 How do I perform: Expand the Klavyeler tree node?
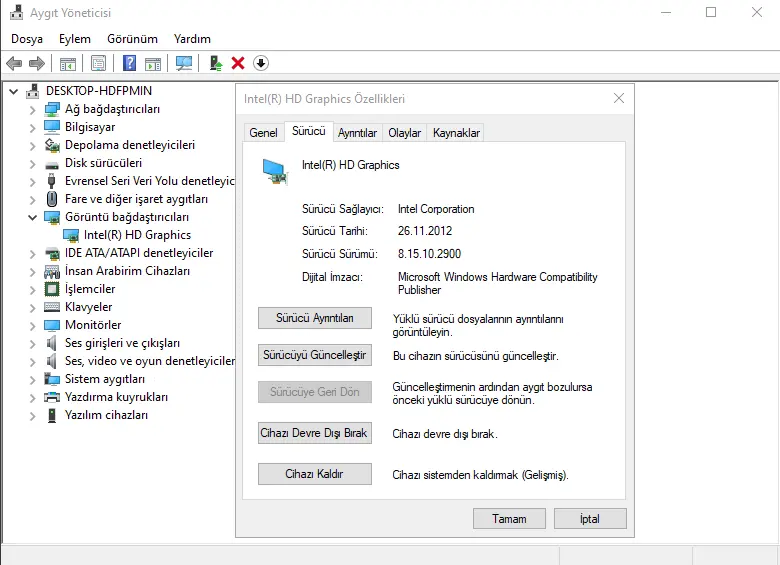pos(32,307)
